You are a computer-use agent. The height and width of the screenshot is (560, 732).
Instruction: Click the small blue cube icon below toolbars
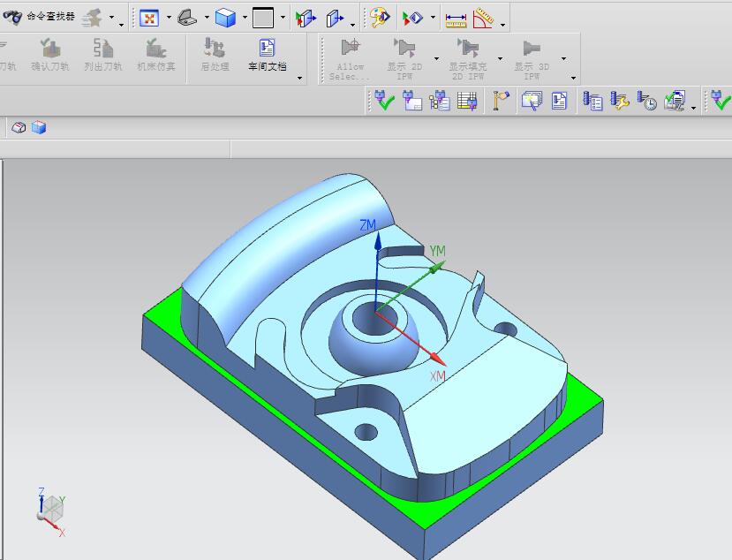click(x=39, y=127)
